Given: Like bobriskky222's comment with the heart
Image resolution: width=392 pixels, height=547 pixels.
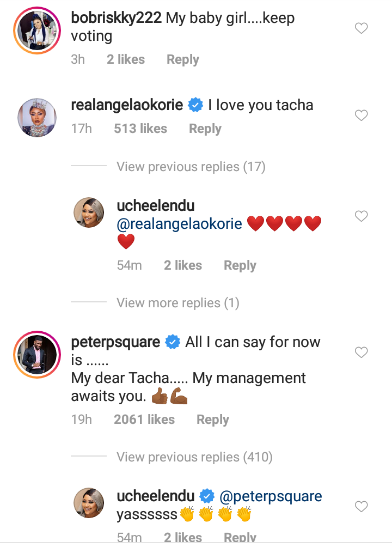Looking at the screenshot, I should click(x=362, y=28).
